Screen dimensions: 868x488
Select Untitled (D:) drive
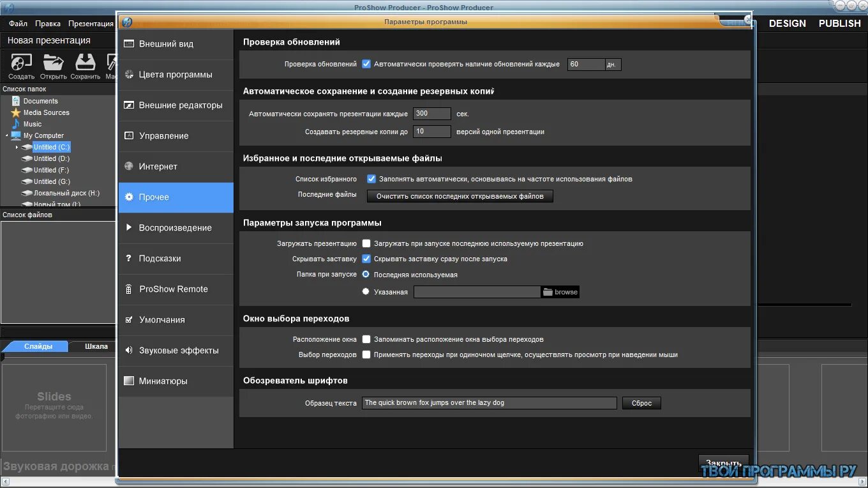click(52, 158)
